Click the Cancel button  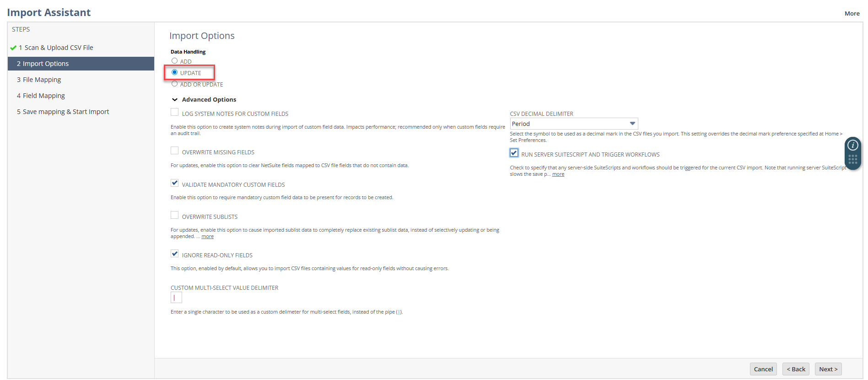[x=763, y=369]
